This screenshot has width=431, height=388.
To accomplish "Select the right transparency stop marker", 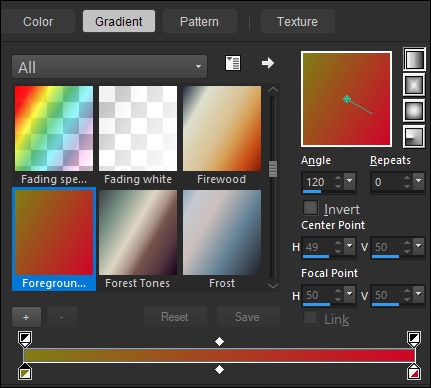I will point(414,339).
